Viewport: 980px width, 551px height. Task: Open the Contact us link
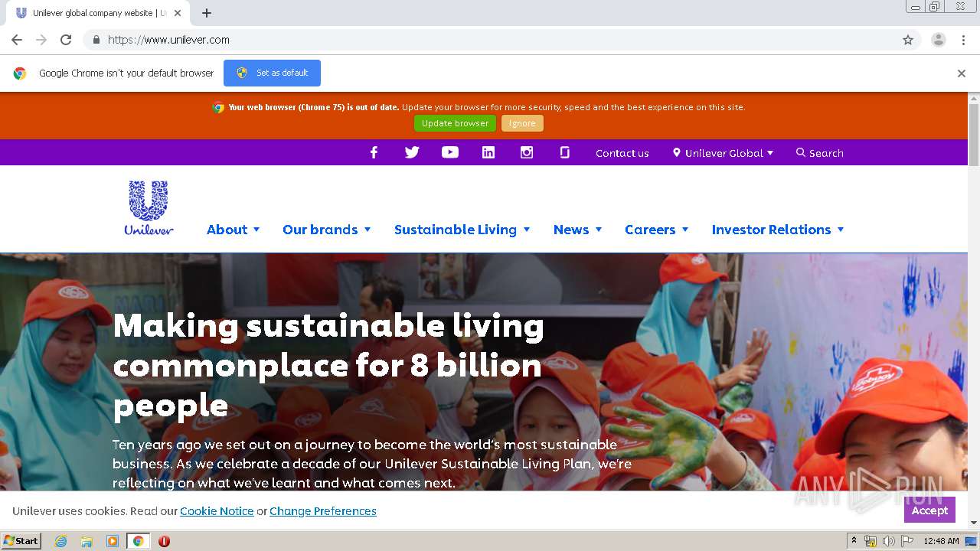click(622, 153)
